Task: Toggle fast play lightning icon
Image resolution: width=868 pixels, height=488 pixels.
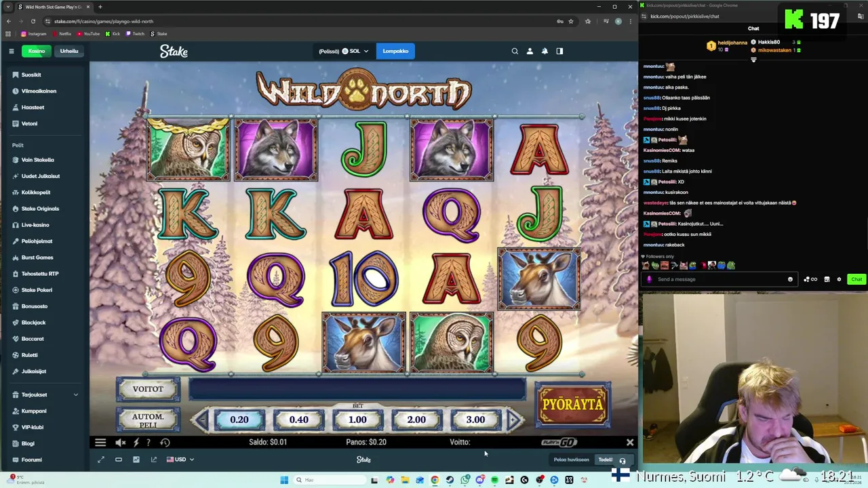Action: [x=136, y=443]
